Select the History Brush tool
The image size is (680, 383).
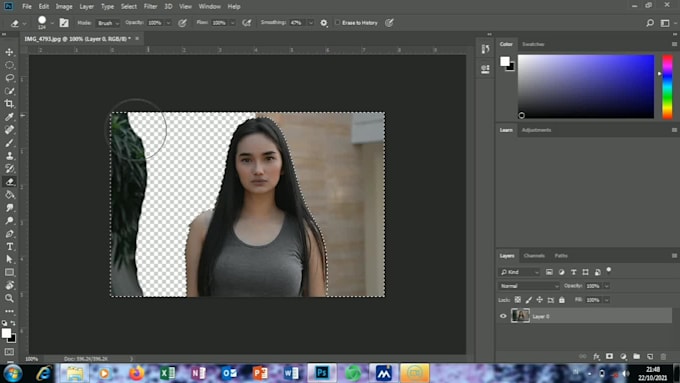(x=9, y=169)
